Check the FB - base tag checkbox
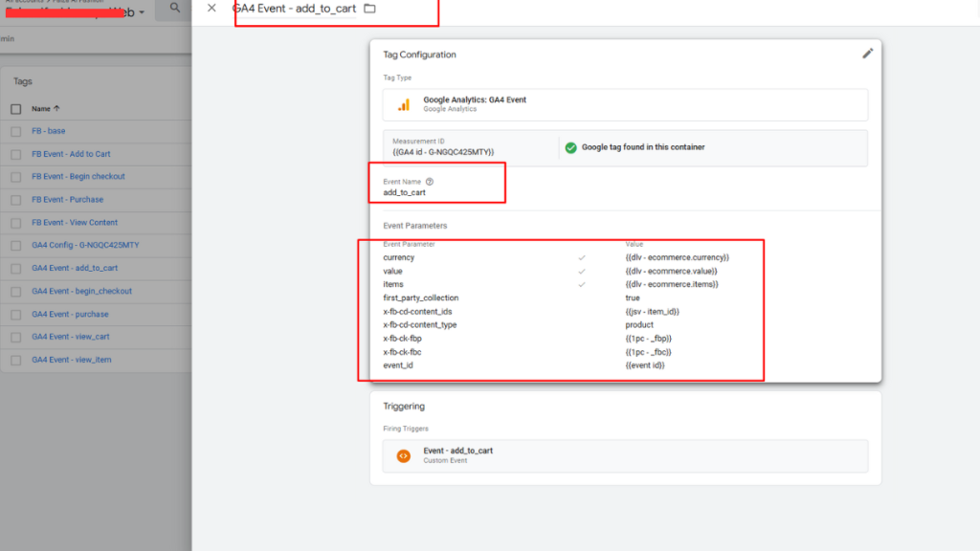 coord(15,132)
